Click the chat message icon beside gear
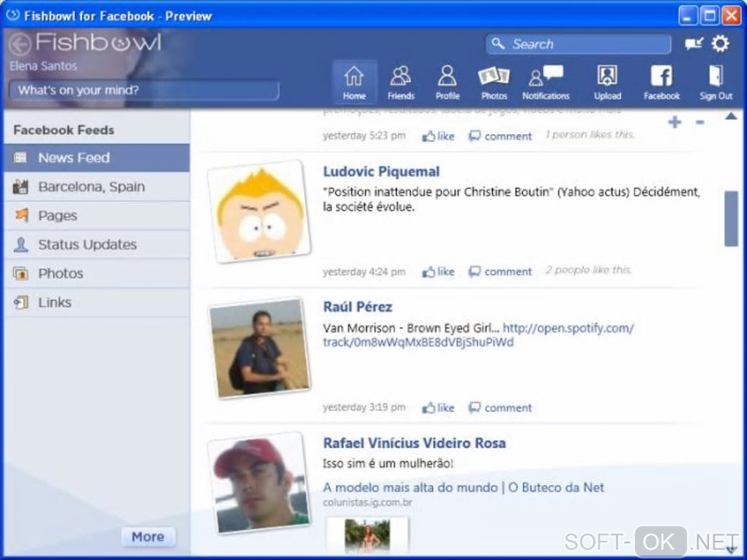Screen dimensions: 747x560 point(694,44)
